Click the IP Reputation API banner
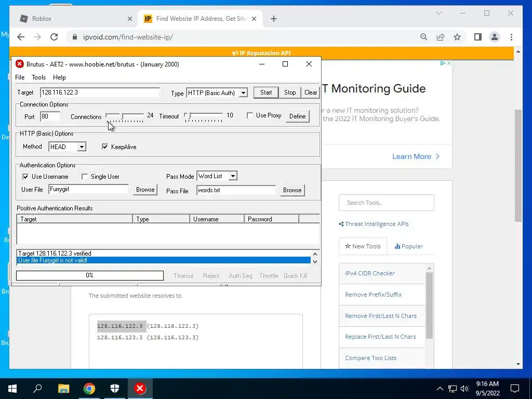532x399 pixels. 261,53
